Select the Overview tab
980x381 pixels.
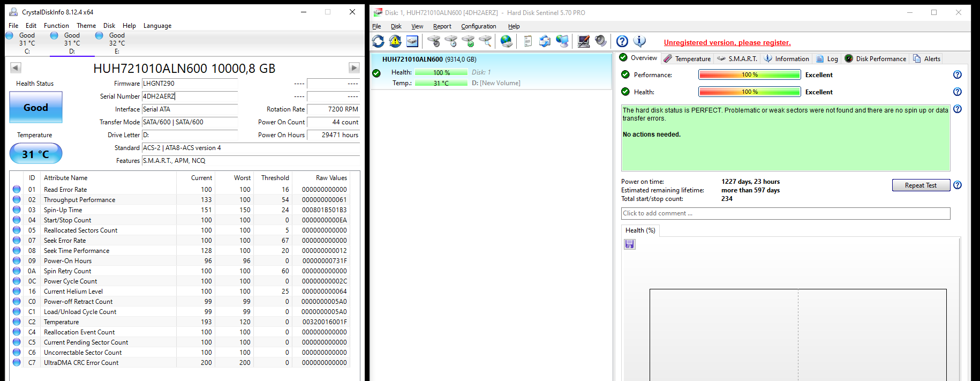coord(638,58)
